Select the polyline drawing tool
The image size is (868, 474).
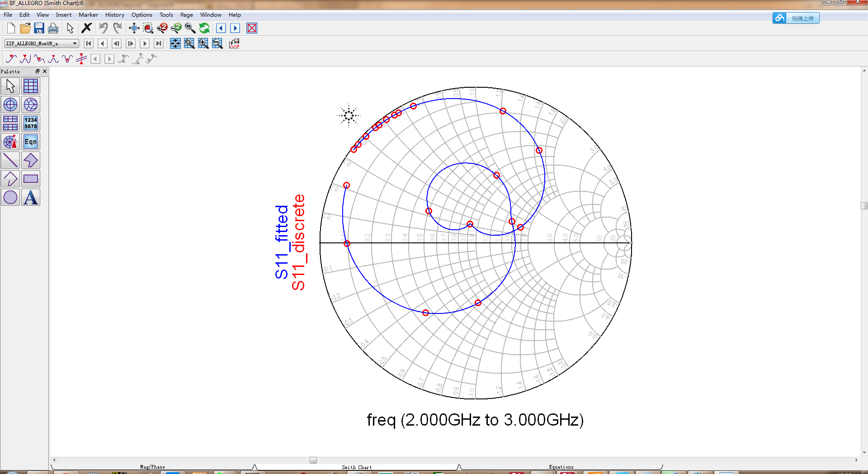pos(10,179)
